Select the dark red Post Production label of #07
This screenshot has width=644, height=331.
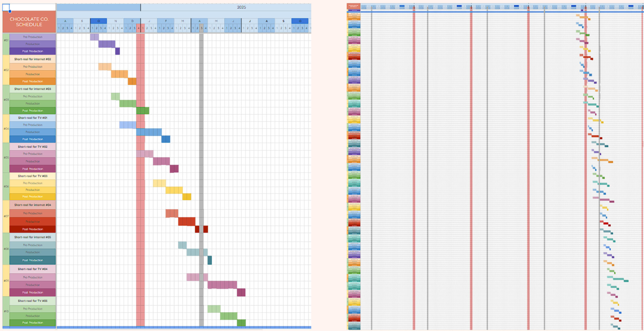[33, 229]
